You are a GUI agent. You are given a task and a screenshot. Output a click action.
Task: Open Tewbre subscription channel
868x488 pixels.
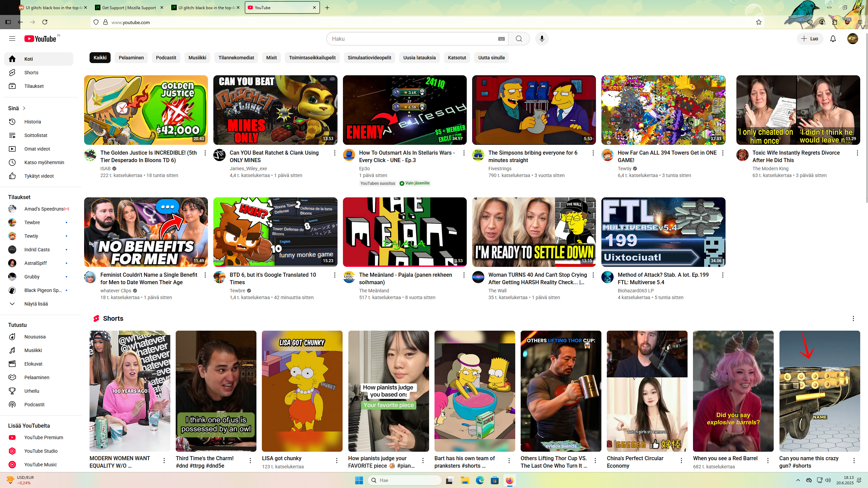(39, 222)
